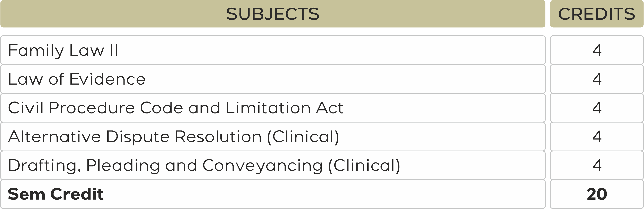Select the Law of Evidence subject cell

click(x=76, y=79)
